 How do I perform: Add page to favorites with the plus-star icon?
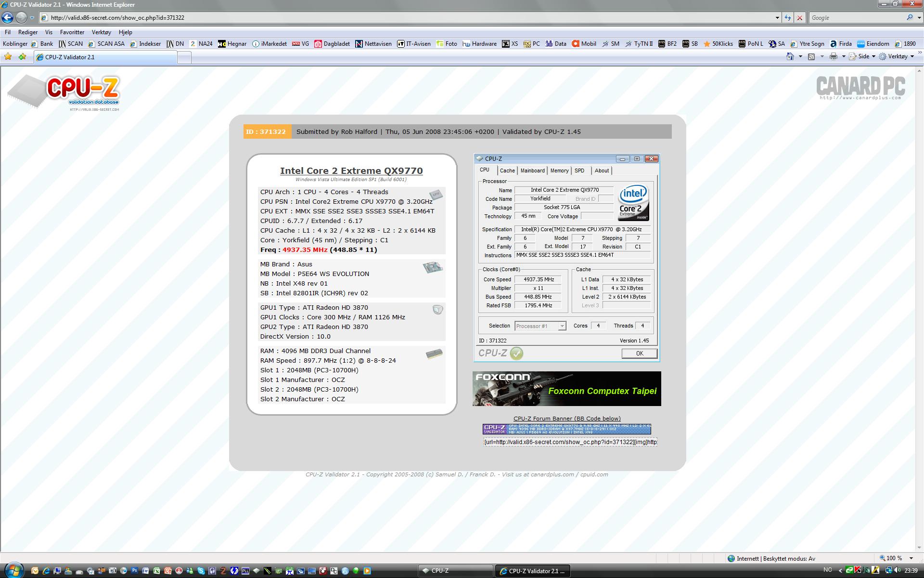click(22, 57)
